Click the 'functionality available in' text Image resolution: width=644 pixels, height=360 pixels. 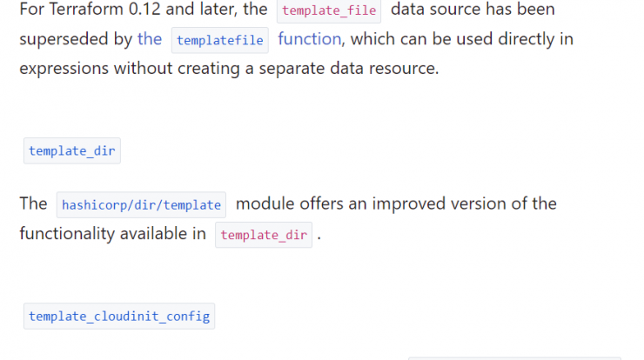pyautogui.click(x=112, y=234)
